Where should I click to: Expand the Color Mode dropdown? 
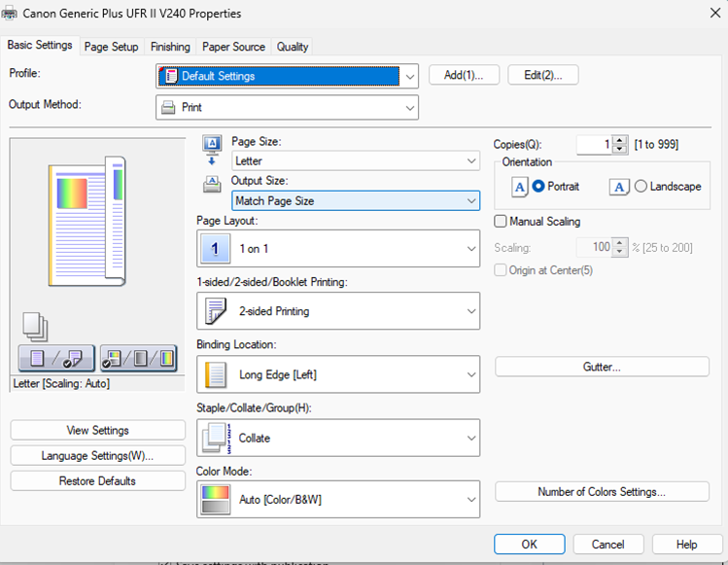tap(338, 500)
